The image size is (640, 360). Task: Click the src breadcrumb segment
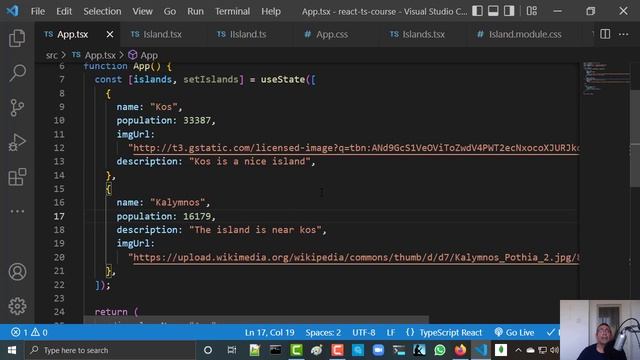[51, 55]
